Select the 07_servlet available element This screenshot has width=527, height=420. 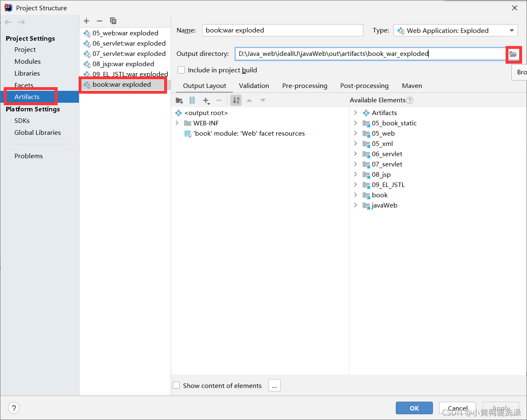[387, 164]
